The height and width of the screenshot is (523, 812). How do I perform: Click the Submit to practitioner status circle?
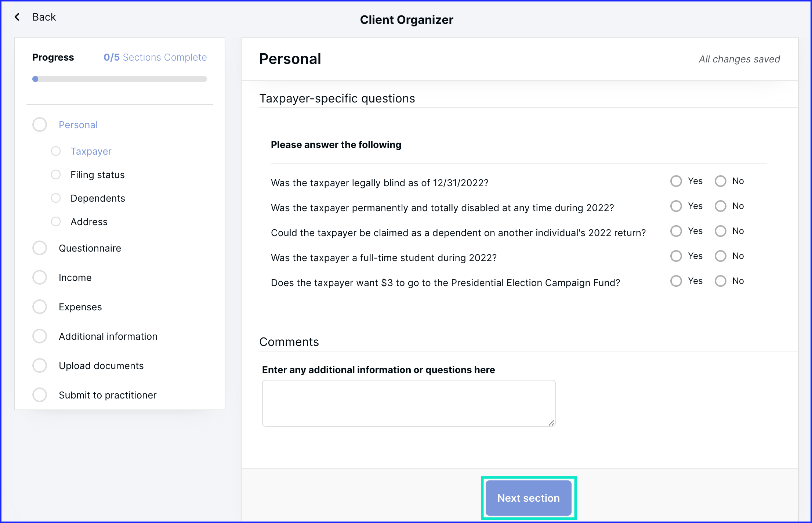tap(40, 395)
